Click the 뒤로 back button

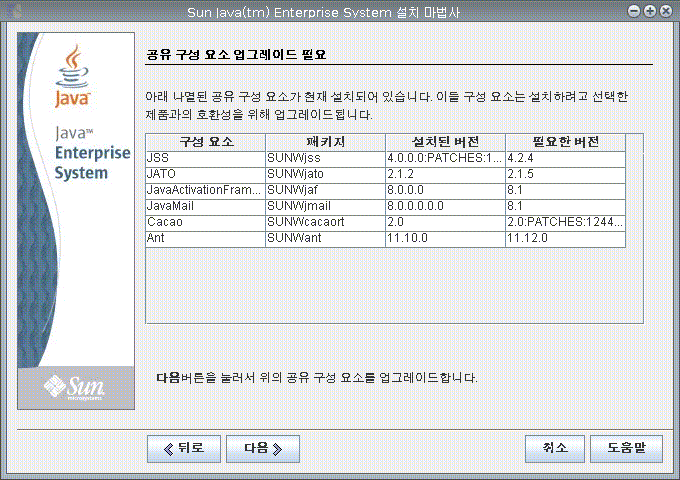pos(184,449)
